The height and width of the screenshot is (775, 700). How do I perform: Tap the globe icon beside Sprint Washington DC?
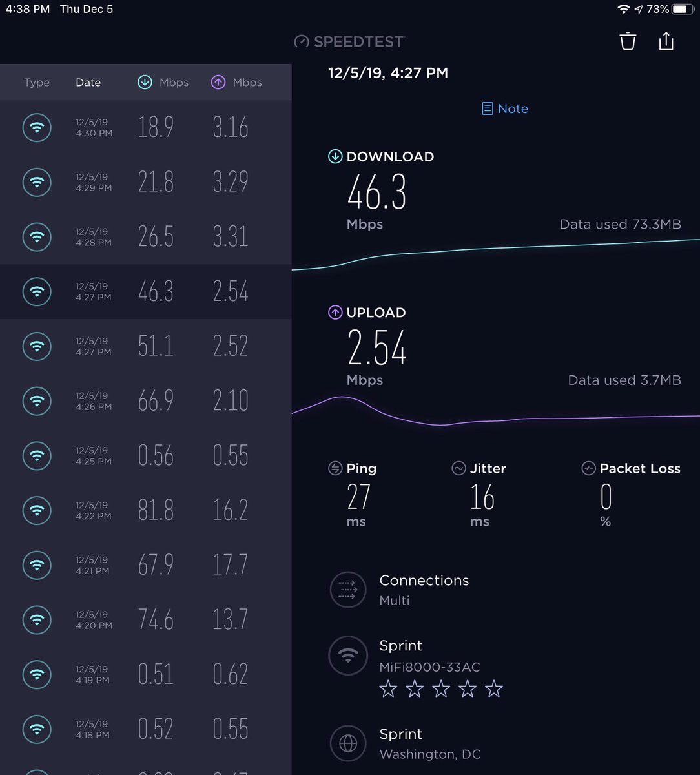tap(348, 743)
